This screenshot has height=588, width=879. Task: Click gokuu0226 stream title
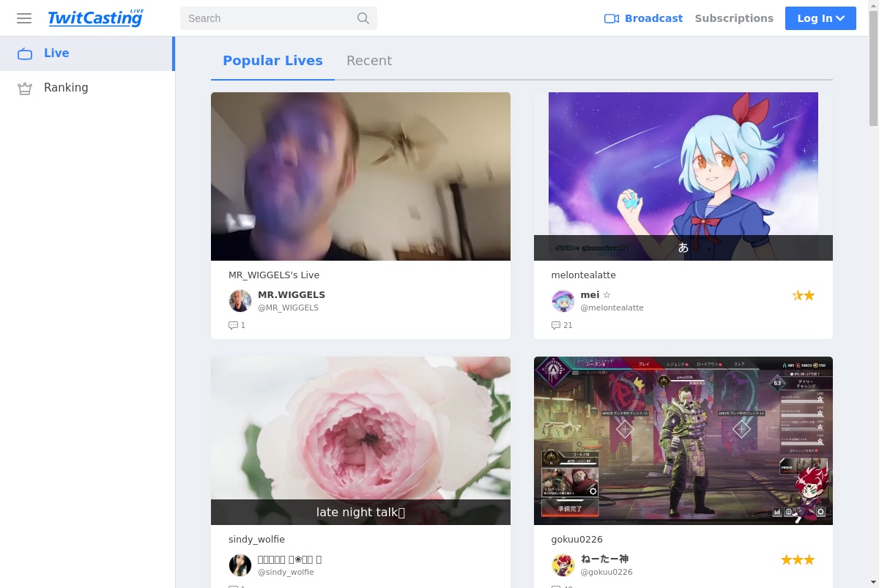[577, 540]
